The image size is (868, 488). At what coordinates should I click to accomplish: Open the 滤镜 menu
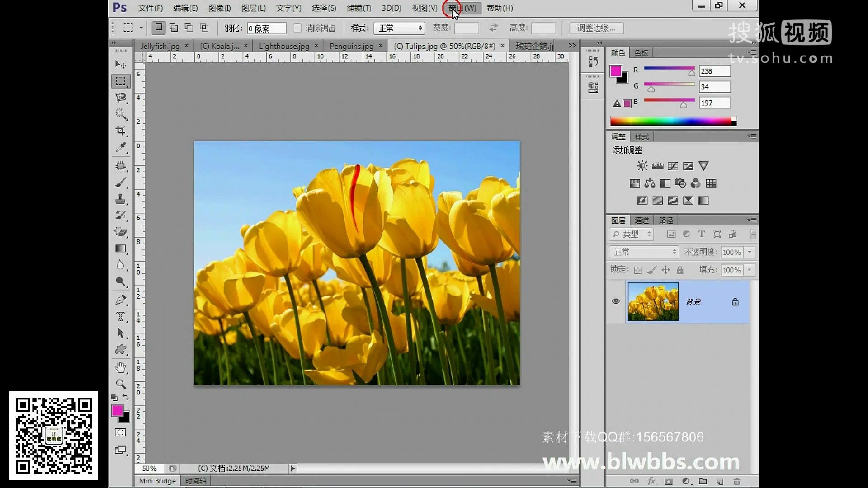pos(358,8)
